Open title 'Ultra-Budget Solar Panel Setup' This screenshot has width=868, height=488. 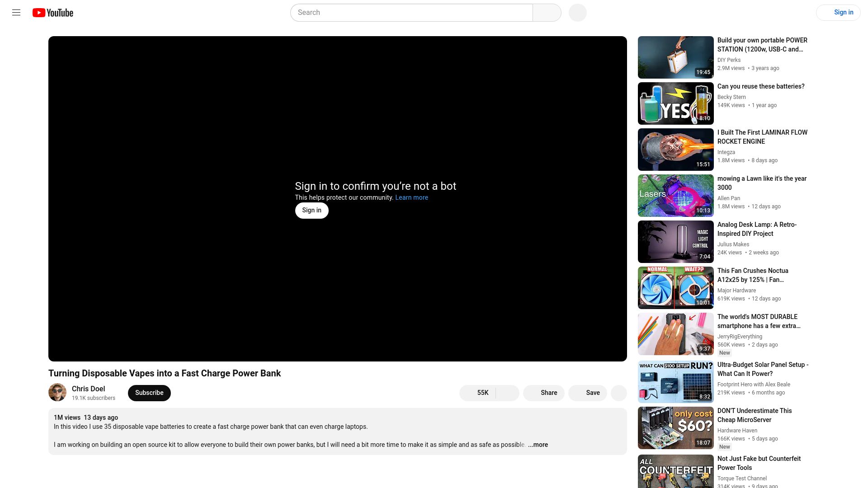763,369
